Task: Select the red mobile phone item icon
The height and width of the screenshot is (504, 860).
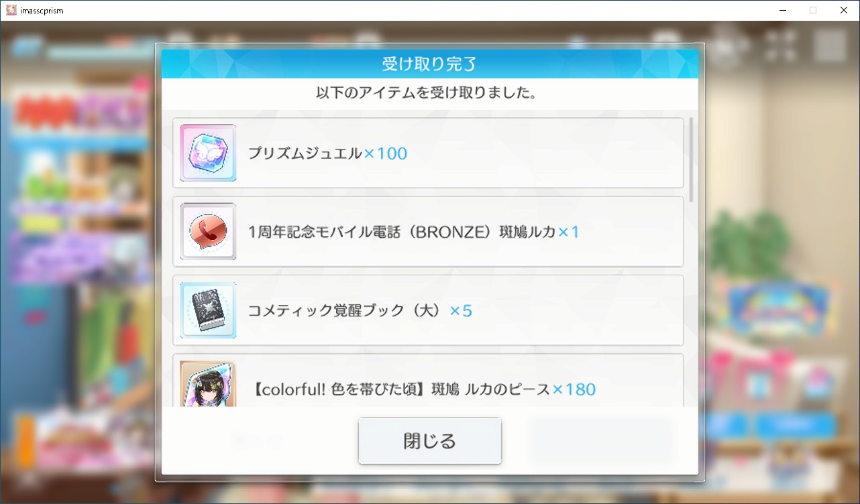Action: [208, 232]
